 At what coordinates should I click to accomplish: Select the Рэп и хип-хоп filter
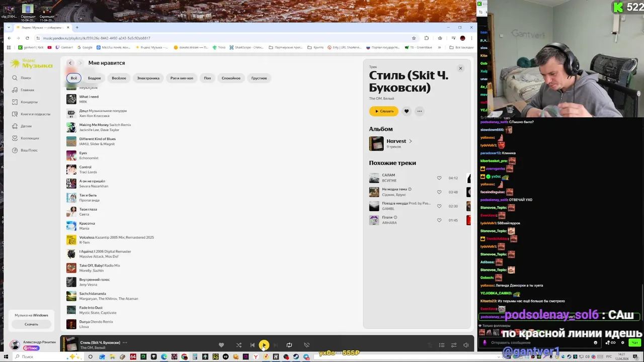tap(182, 78)
